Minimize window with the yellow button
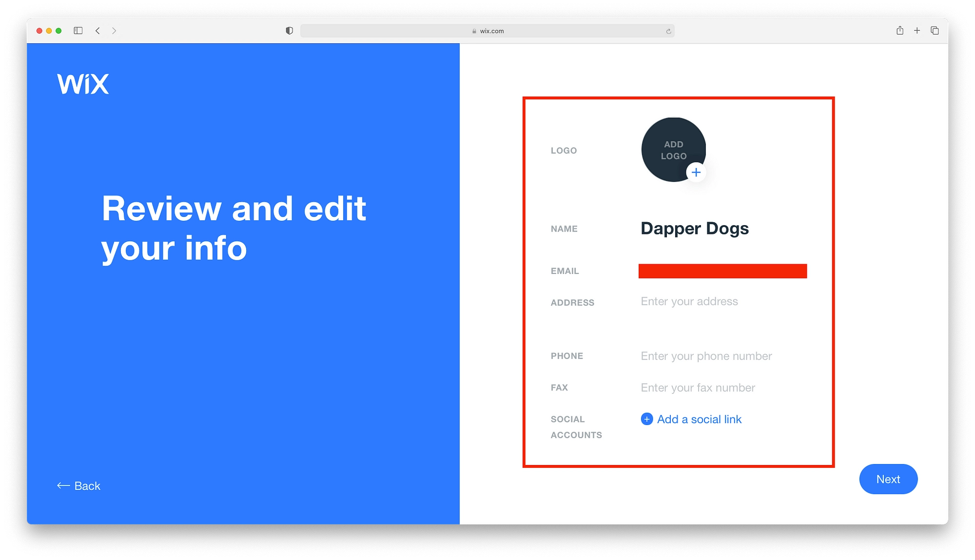This screenshot has width=975, height=560. click(49, 31)
